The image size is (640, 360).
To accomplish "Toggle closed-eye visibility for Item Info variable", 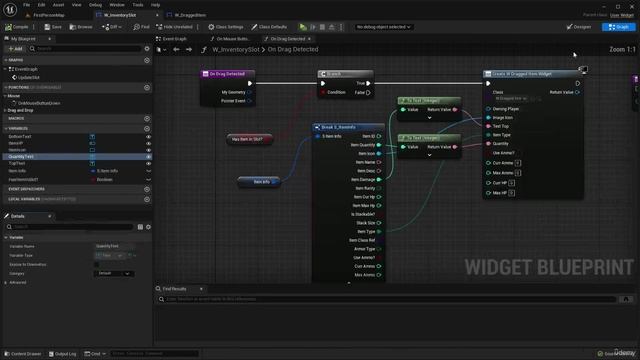I will pyautogui.click(x=148, y=171).
